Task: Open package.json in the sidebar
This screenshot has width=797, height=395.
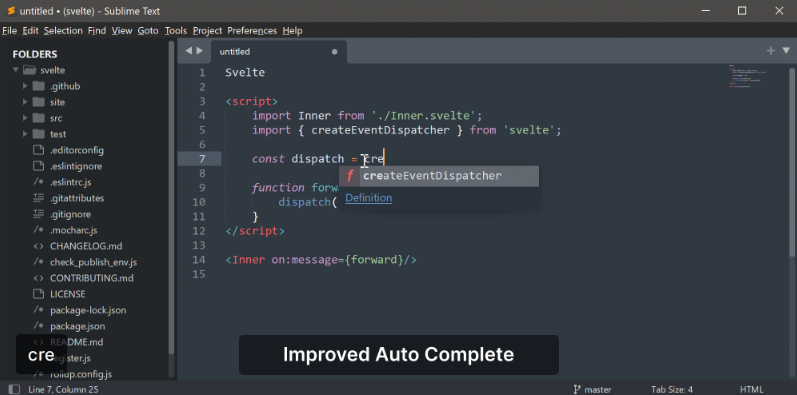Action: pyautogui.click(x=77, y=326)
